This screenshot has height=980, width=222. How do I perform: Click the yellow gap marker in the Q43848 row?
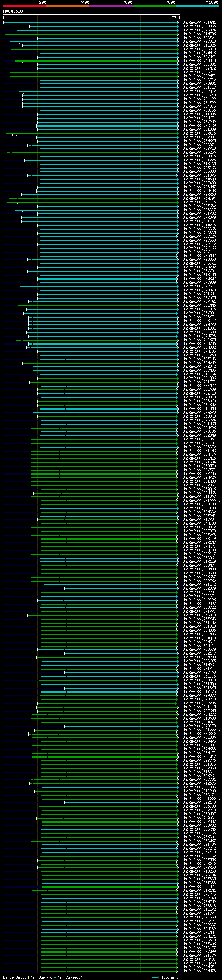pos(23,62)
